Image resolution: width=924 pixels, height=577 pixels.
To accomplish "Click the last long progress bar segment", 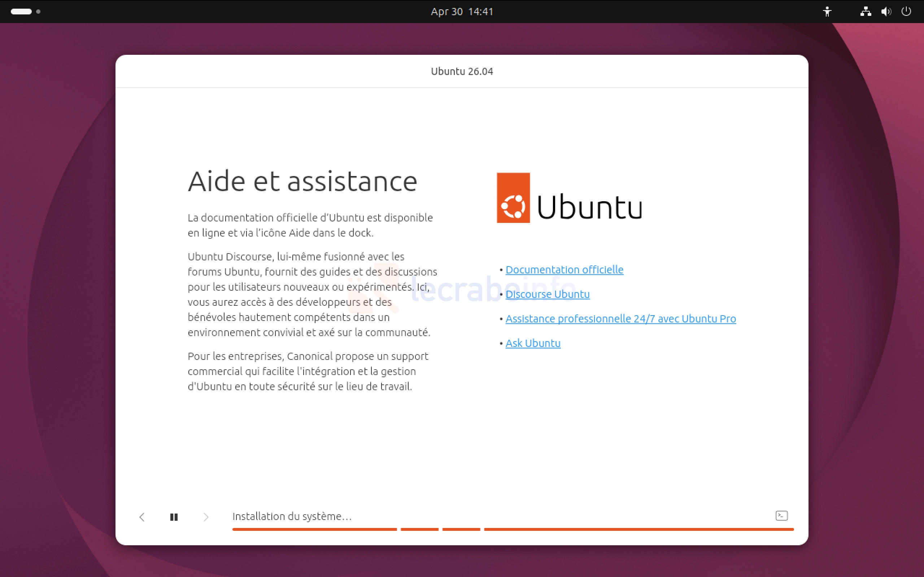I will click(x=638, y=529).
